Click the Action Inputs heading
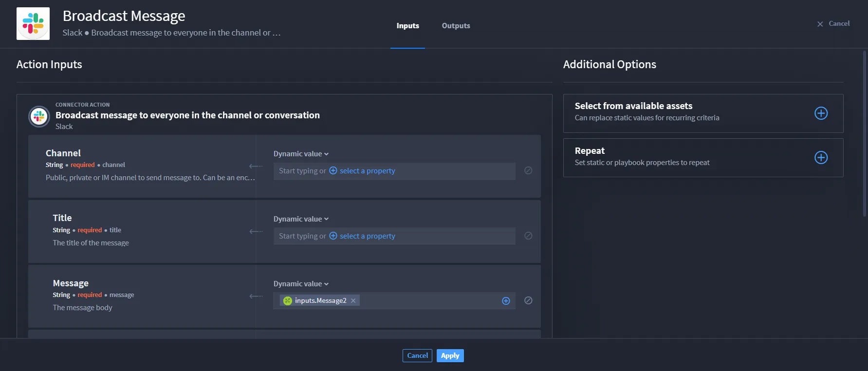The image size is (868, 371). 49,64
